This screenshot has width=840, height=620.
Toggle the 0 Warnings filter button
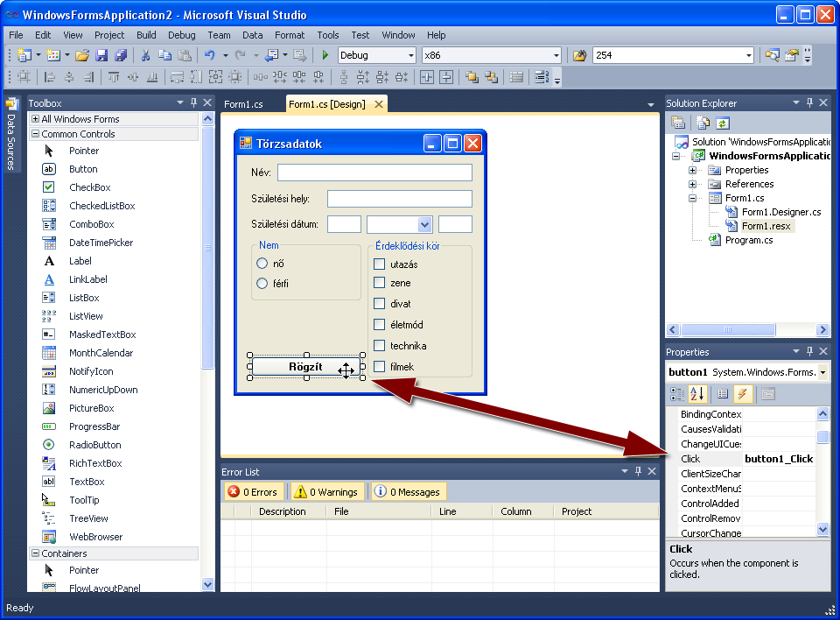pos(326,492)
